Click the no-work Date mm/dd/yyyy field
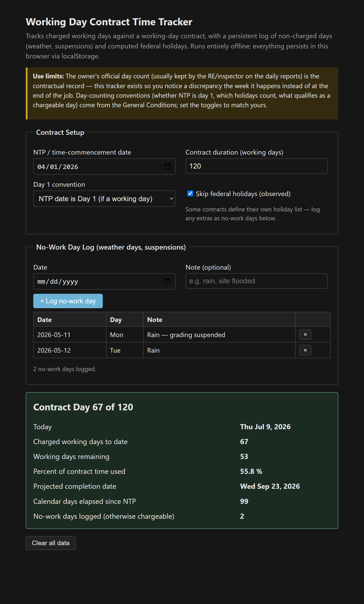Image resolution: width=364 pixels, height=604 pixels. pos(104,281)
